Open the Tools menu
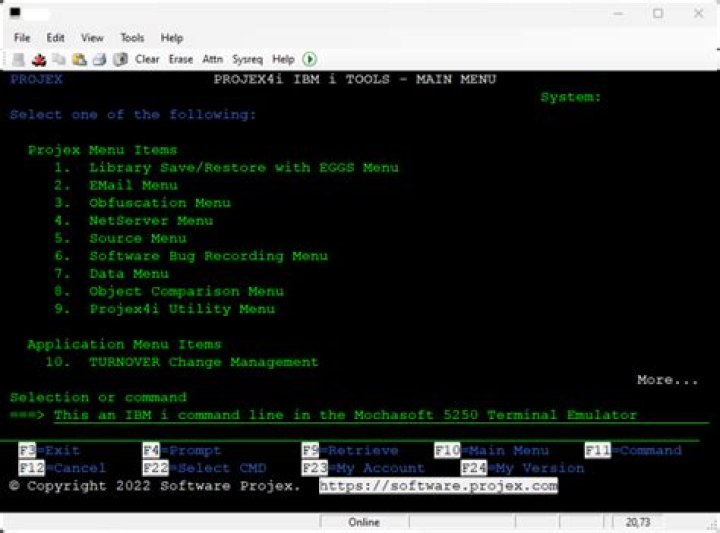 [x=132, y=38]
